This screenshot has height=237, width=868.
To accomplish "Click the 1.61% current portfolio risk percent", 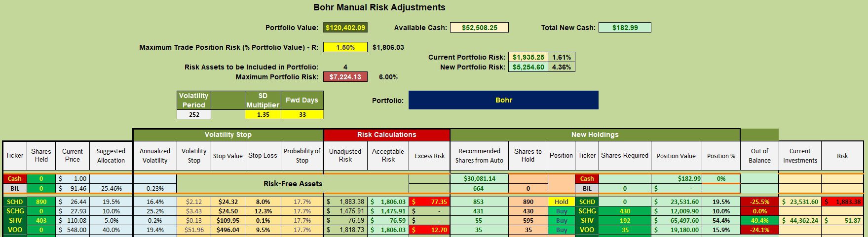I will [x=562, y=57].
